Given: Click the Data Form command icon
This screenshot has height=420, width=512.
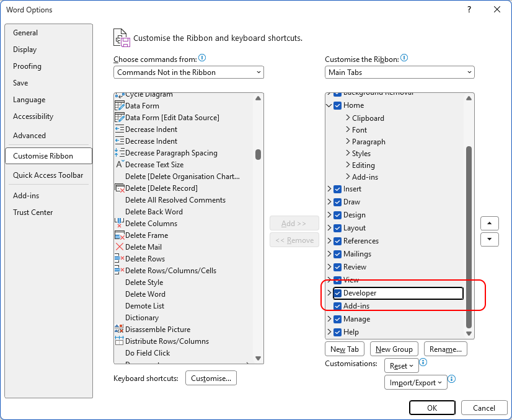Looking at the screenshot, I should (120, 106).
